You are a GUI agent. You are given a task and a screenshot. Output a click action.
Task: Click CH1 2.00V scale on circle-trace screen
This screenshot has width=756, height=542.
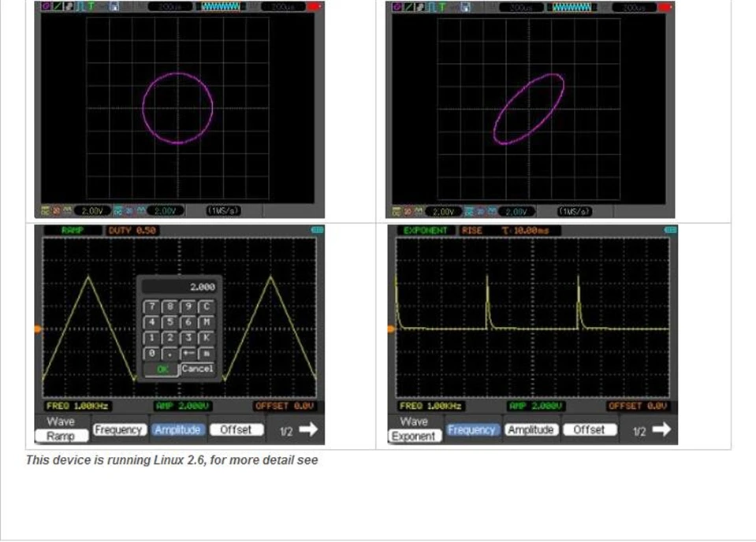pos(91,211)
